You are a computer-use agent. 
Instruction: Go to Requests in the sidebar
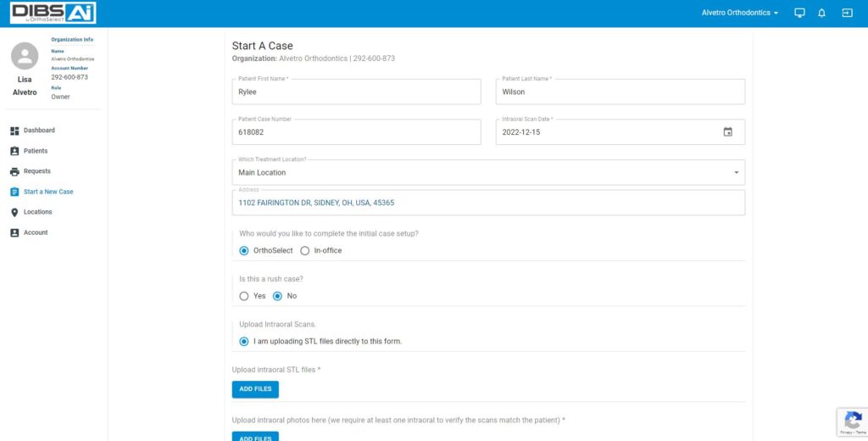tap(37, 171)
